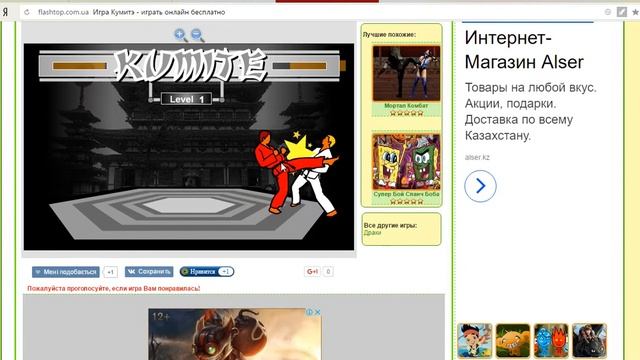Click the right opponent's health bar
This screenshot has width=640, height=360.
(300, 66)
